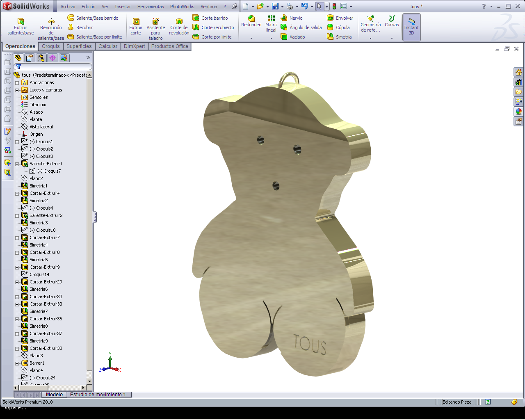
Task: Click the Corte barrido command
Action: pyautogui.click(x=210, y=18)
